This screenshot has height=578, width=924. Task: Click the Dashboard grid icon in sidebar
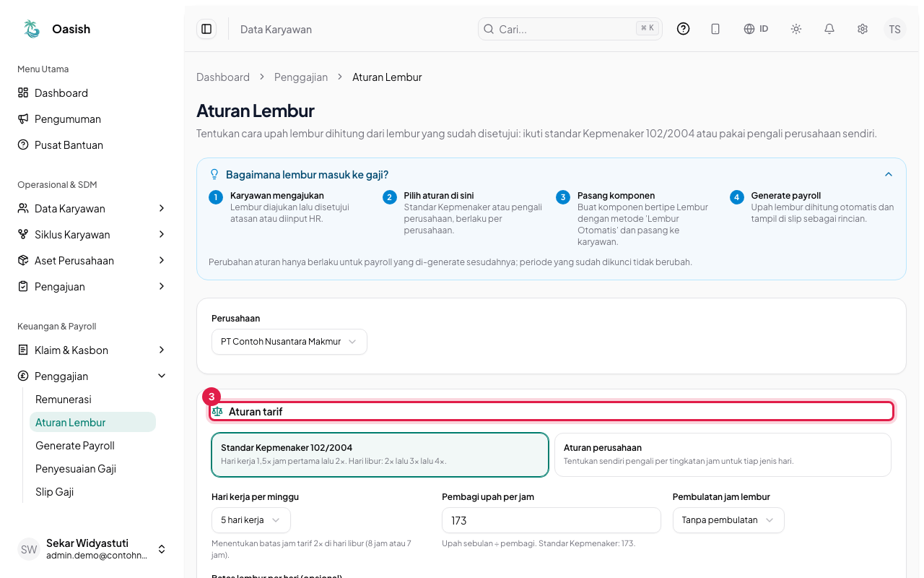23,92
